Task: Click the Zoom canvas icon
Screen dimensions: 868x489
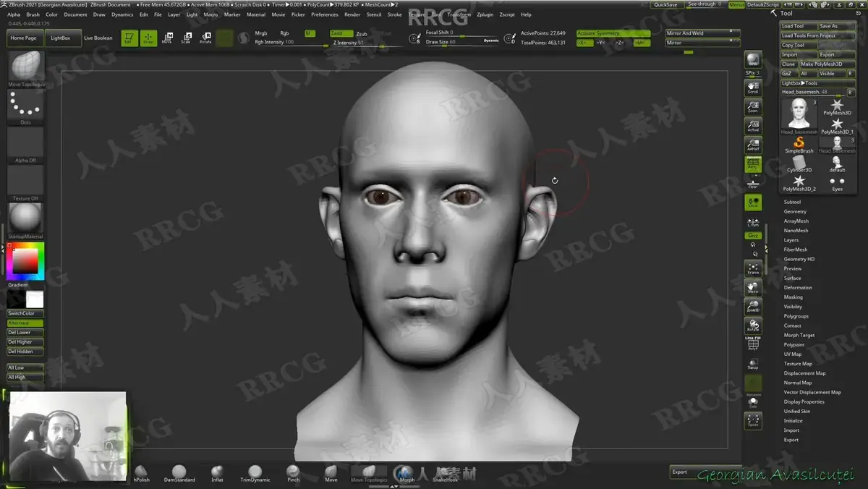Action: click(x=753, y=106)
